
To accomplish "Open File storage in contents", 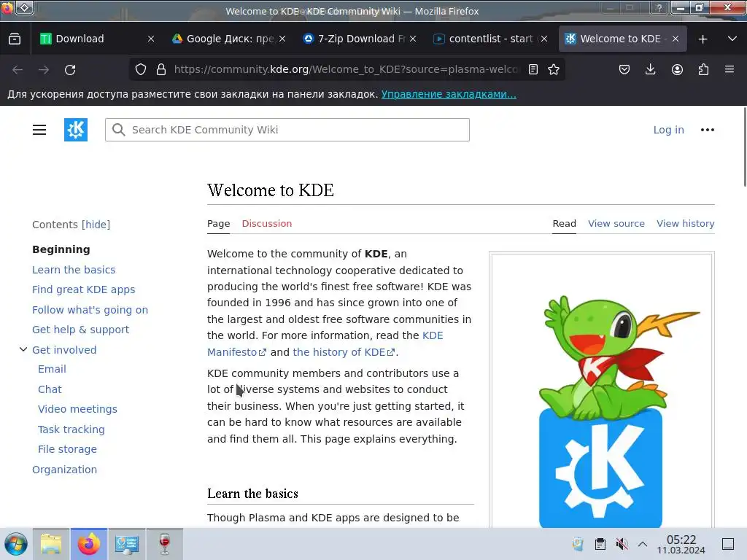I will (67, 449).
